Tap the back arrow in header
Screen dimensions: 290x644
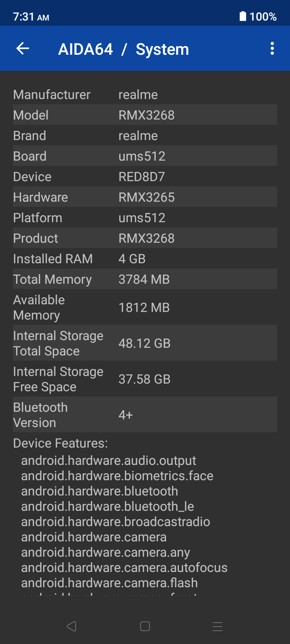23,49
